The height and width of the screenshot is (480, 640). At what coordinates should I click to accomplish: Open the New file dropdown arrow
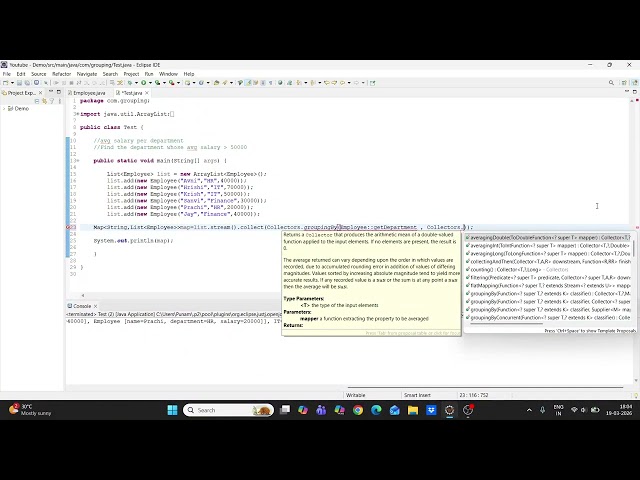click(x=12, y=83)
